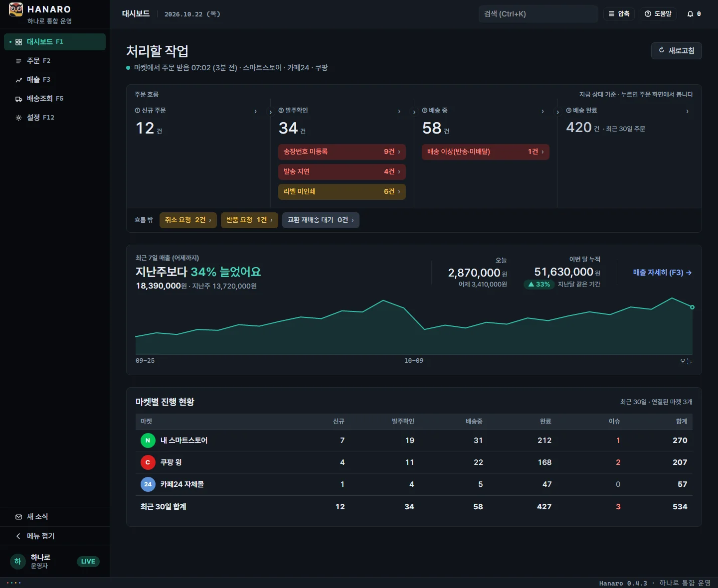Toggle the 압축 compact view button
The image size is (718, 588).
[619, 14]
